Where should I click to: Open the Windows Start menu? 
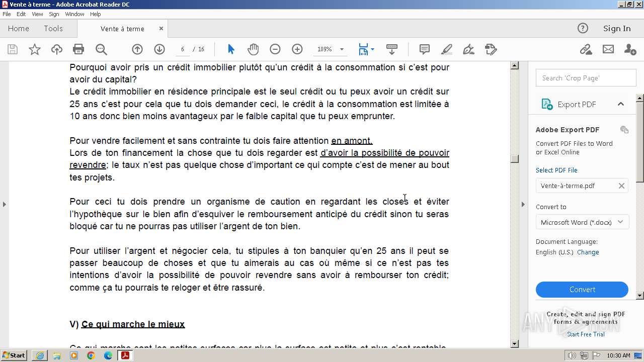click(x=14, y=355)
